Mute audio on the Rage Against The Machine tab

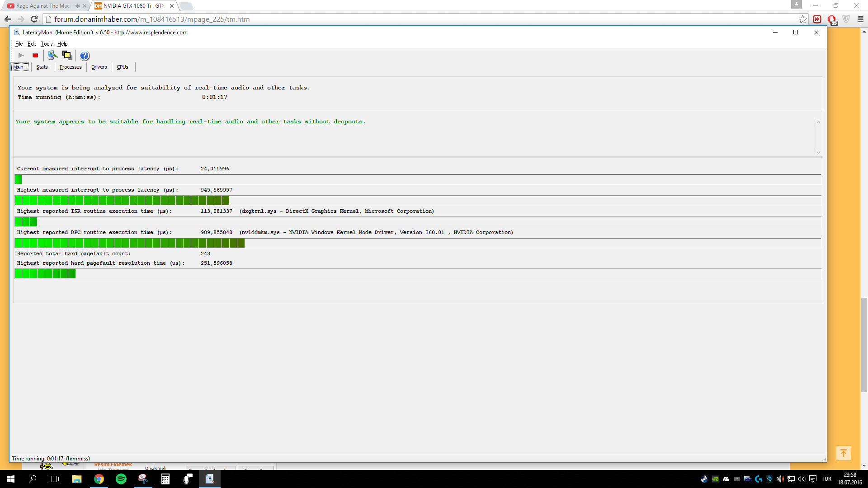pos(77,6)
